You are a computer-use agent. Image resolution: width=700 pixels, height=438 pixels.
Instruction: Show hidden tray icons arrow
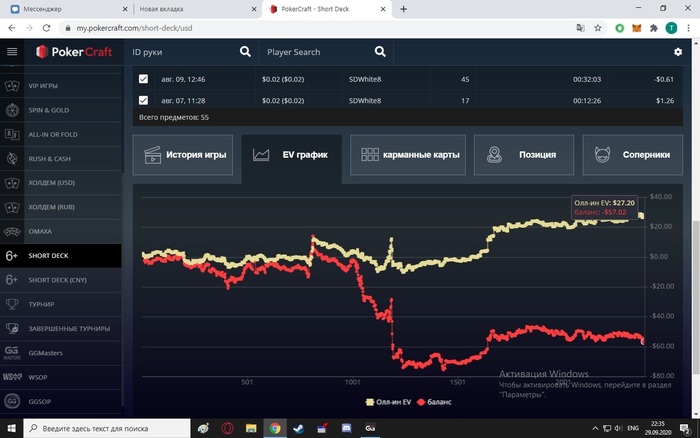pos(595,428)
